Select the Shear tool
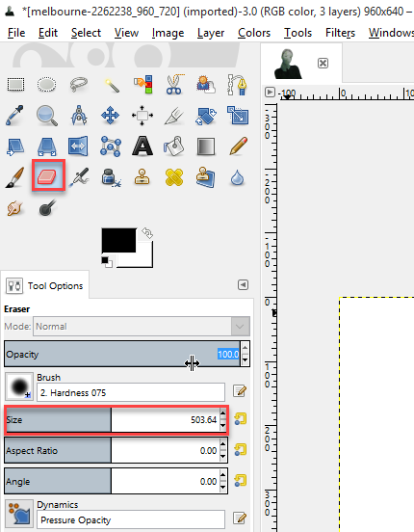This screenshot has height=532, width=414. pyautogui.click(x=14, y=146)
